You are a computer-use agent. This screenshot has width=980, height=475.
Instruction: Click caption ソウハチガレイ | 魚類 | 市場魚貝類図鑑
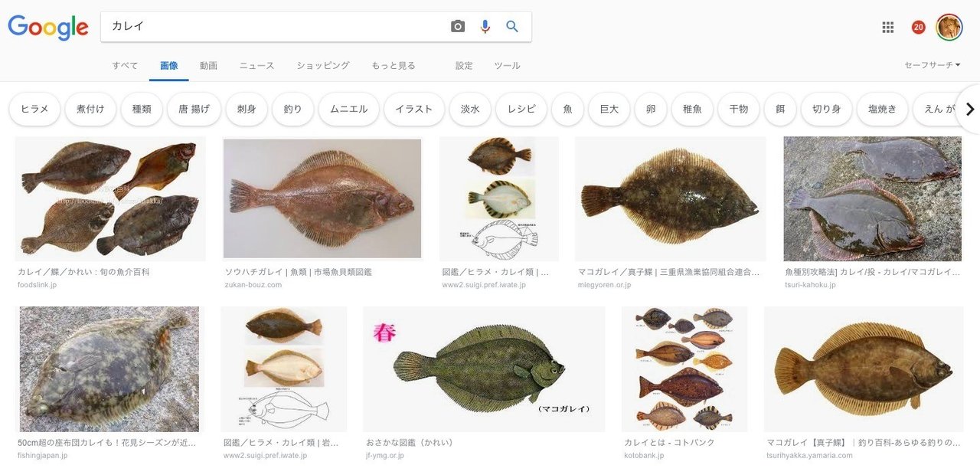pos(299,272)
